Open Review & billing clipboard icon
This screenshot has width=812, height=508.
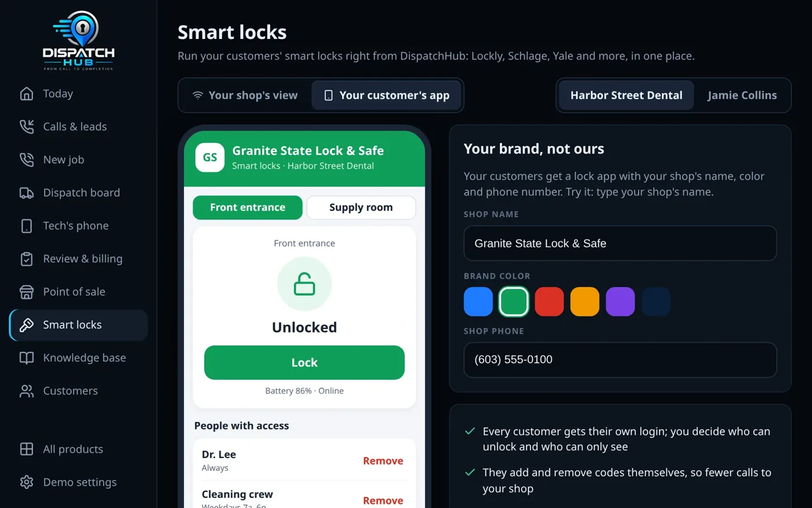(27, 259)
